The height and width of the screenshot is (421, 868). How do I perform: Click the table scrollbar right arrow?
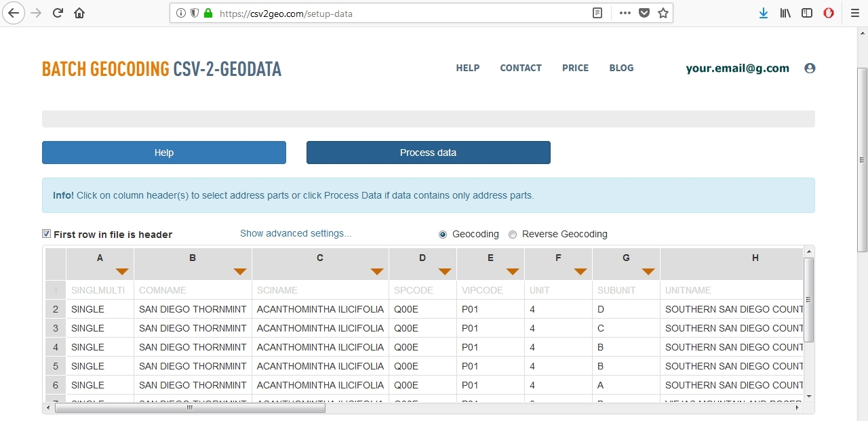(x=797, y=408)
